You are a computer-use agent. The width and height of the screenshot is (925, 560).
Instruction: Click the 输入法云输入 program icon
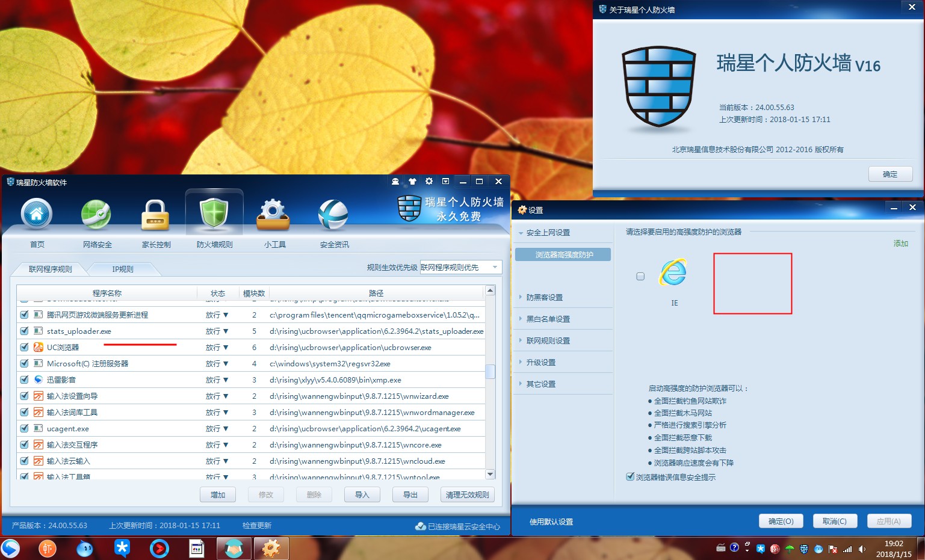tap(39, 461)
